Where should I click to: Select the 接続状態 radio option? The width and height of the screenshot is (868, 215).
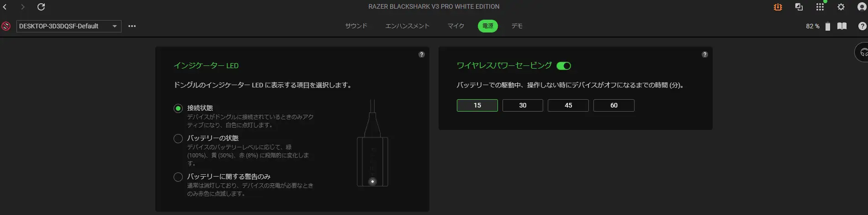[178, 108]
